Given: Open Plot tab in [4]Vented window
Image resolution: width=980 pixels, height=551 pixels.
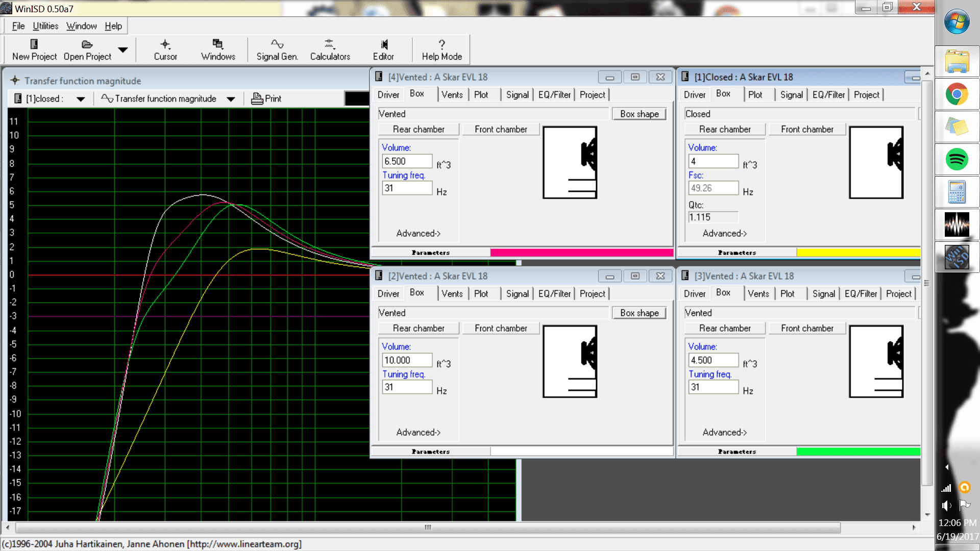Looking at the screenshot, I should 481,95.
